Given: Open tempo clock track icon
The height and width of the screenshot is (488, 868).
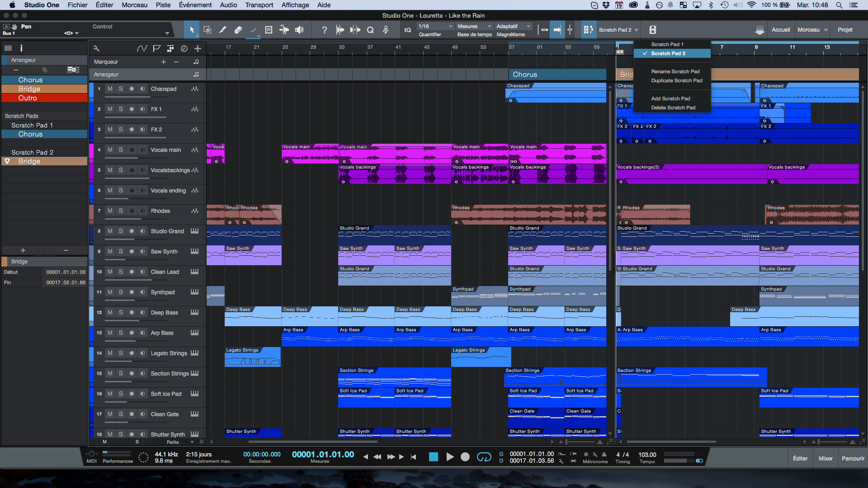Looking at the screenshot, I should (184, 48).
